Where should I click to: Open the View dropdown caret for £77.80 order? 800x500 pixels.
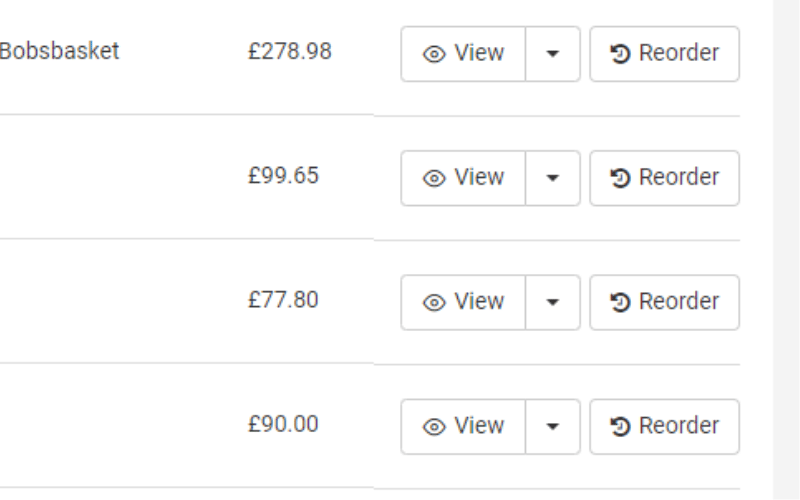pos(553,303)
